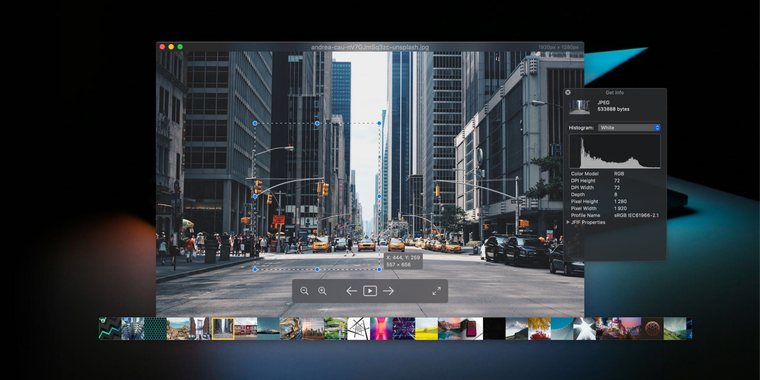Click the histogram graph in Get Info
The image size is (760, 380).
[615, 152]
